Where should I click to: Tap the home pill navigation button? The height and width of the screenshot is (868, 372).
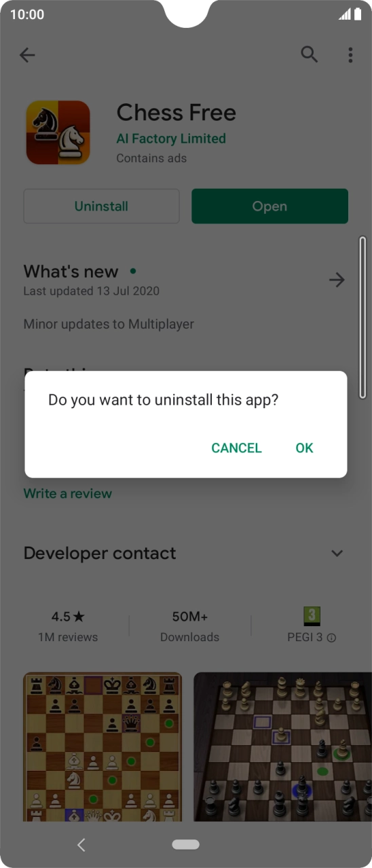point(186,844)
